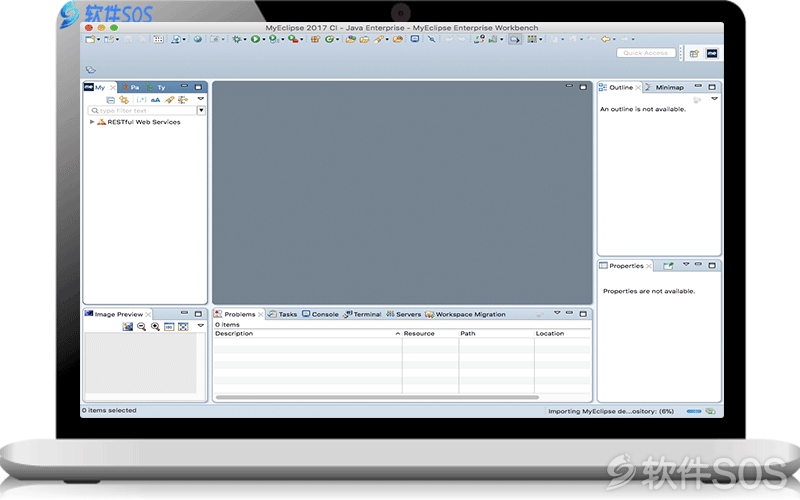Click Collapse All in the explorer toolbar
Viewport: 800px width, 500px height.
coord(110,100)
